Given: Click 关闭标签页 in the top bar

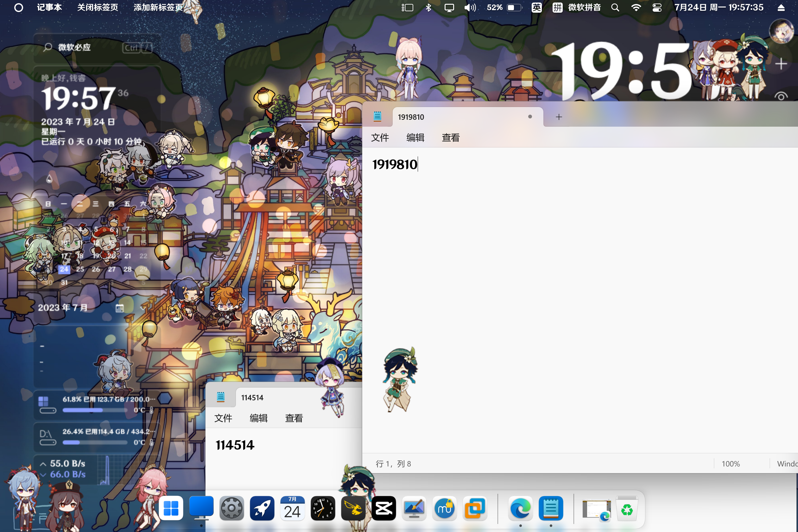Looking at the screenshot, I should coord(98,8).
